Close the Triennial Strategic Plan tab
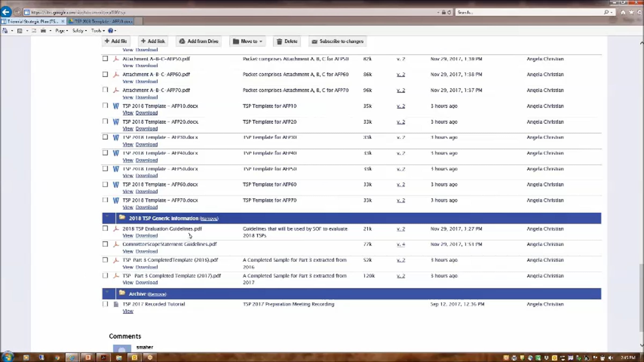This screenshot has width=644, height=362. pos(63,21)
